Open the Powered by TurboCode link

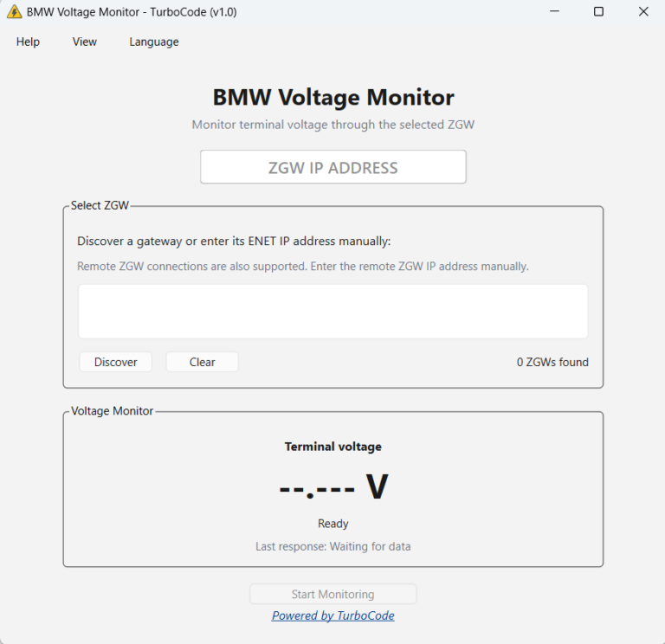coord(332,615)
